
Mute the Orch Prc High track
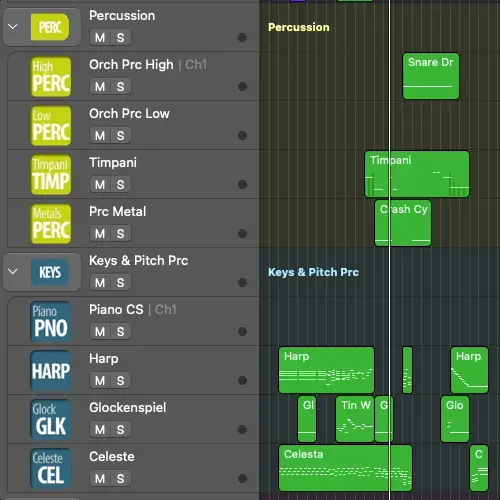coord(100,87)
